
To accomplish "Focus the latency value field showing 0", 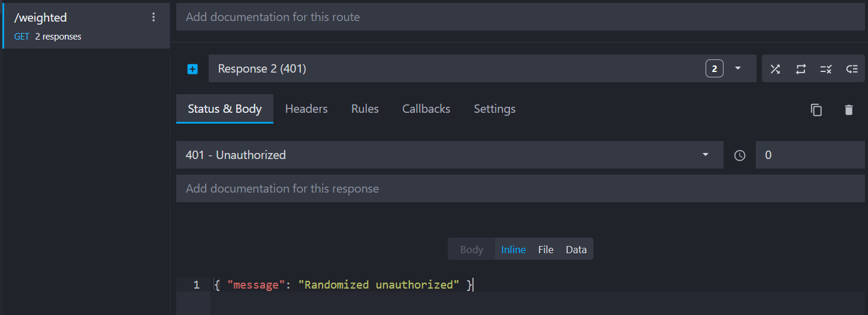I will tap(810, 155).
